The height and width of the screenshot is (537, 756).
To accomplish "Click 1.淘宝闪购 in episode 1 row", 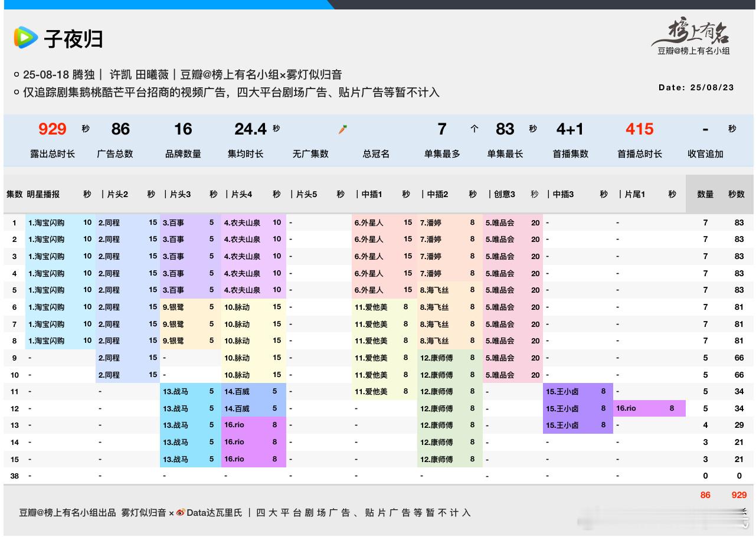I will coord(47,223).
